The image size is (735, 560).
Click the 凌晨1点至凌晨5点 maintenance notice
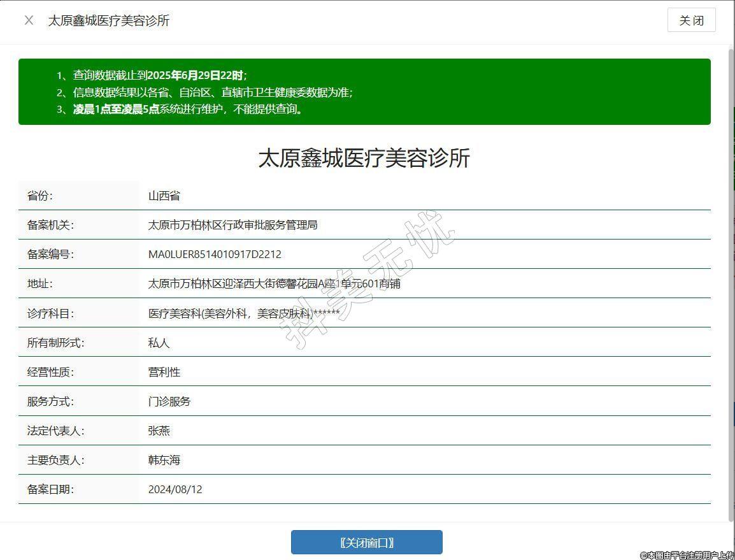coord(116,109)
